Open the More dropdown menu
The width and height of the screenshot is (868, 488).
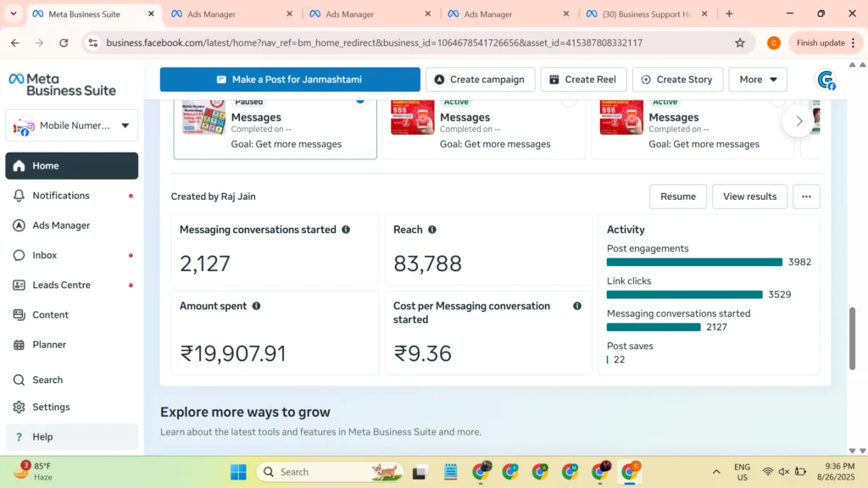click(757, 80)
